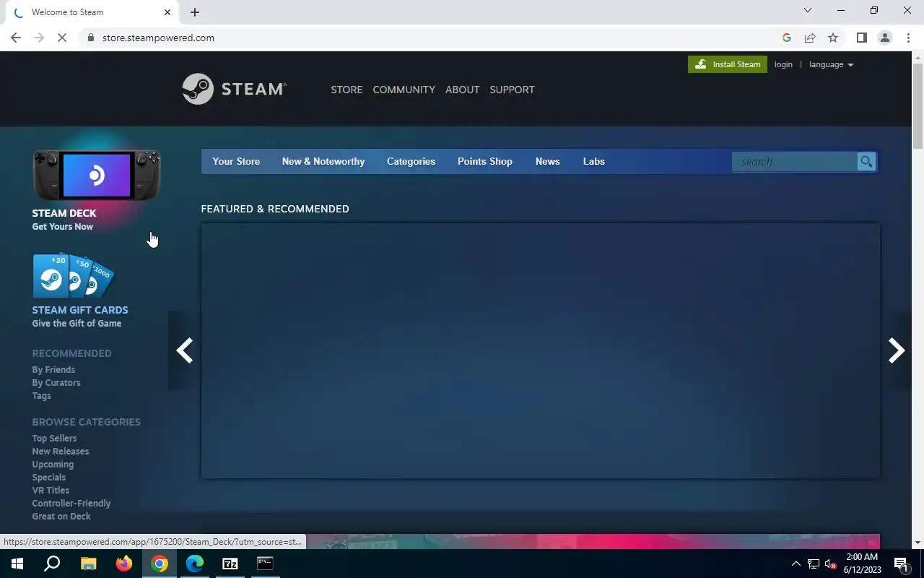Browse Controller-Friendly category
Viewport: 924px width, 578px height.
click(x=71, y=503)
